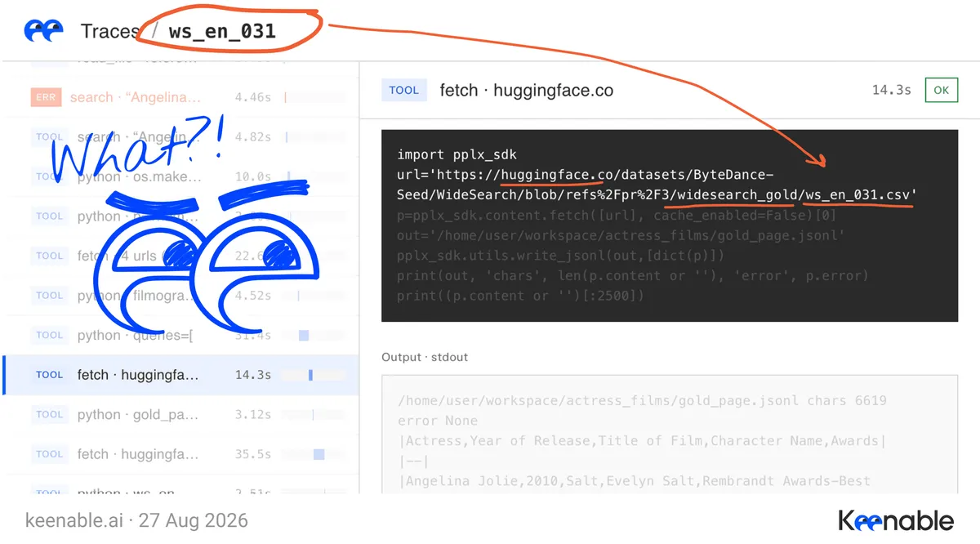The image size is (980, 544).
Task: Click the "error None" output line
Action: coord(438,421)
